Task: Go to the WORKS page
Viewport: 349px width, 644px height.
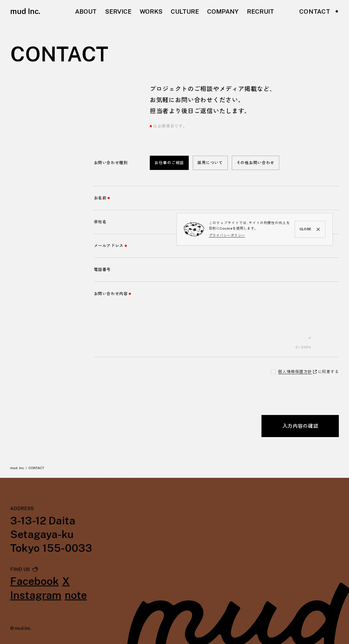Action: point(151,12)
